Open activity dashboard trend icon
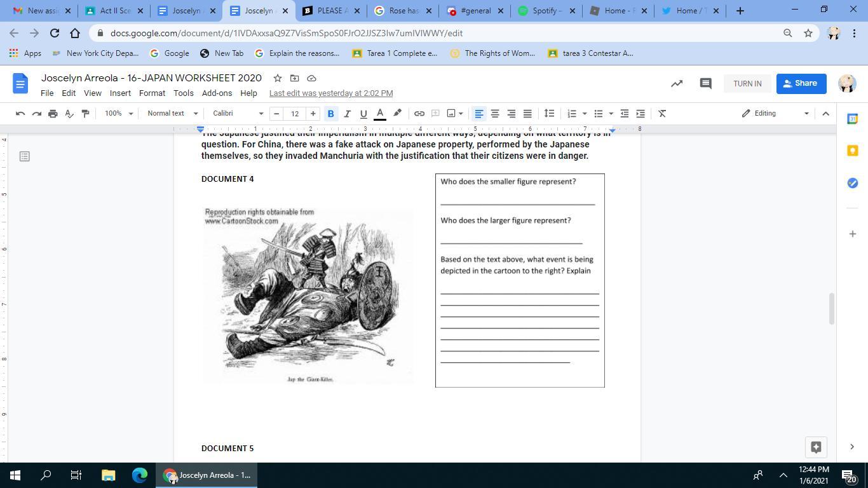 point(677,83)
